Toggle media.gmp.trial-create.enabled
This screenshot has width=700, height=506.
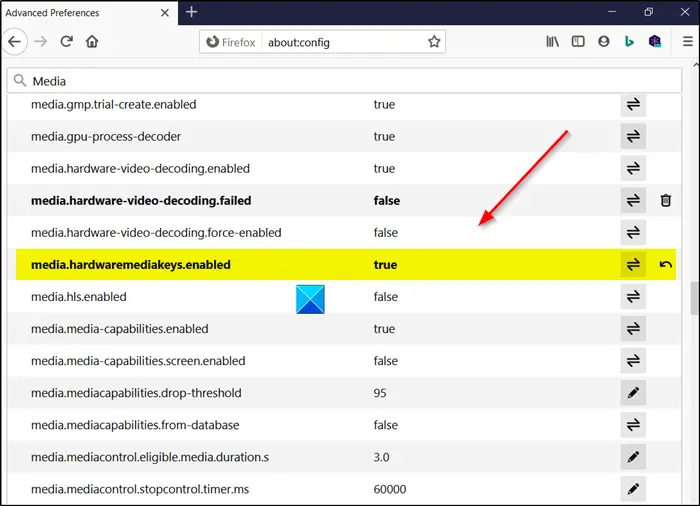[x=633, y=104]
